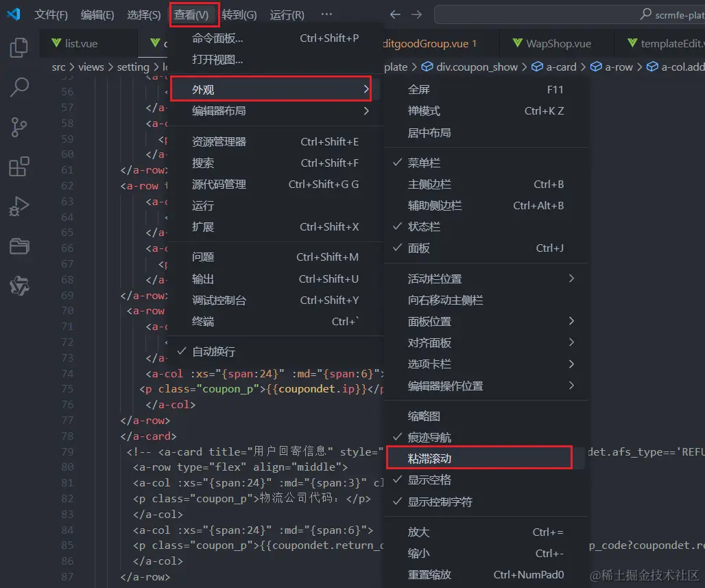This screenshot has height=588, width=705.
Task: Click div.coupon_show breadcrumb cube icon
Action: pyautogui.click(x=427, y=67)
